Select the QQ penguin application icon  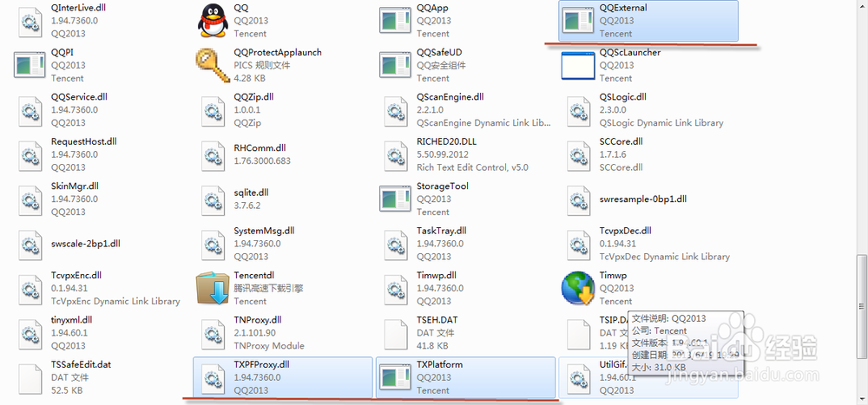[x=214, y=21]
